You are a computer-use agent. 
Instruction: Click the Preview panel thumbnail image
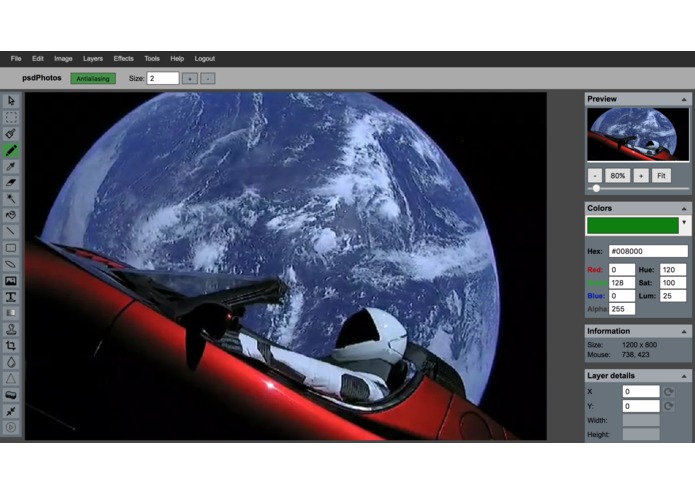pyautogui.click(x=638, y=135)
